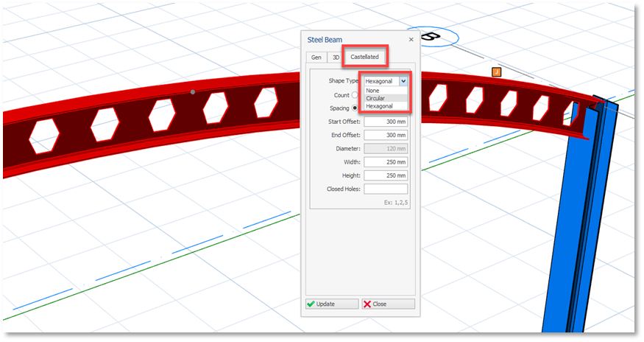Open the Gen tab
Image resolution: width=644 pixels, height=342 pixels.
316,57
